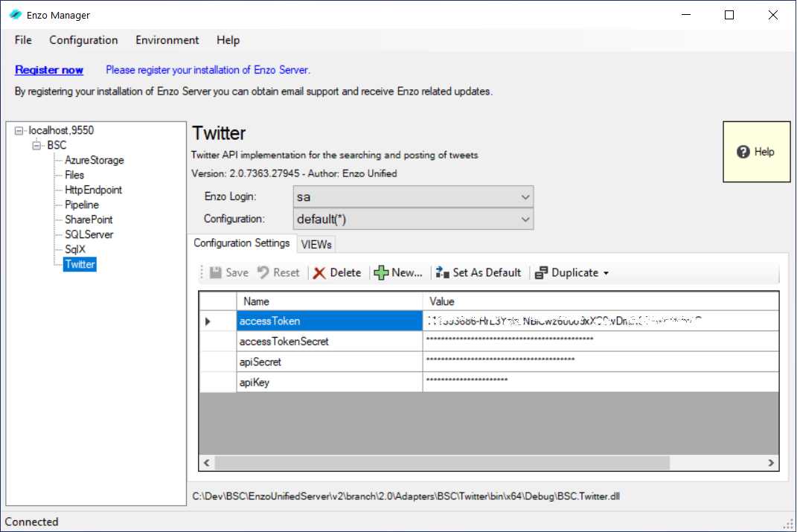Open the Configuration dropdown
This screenshot has height=532, width=797.
click(x=413, y=219)
